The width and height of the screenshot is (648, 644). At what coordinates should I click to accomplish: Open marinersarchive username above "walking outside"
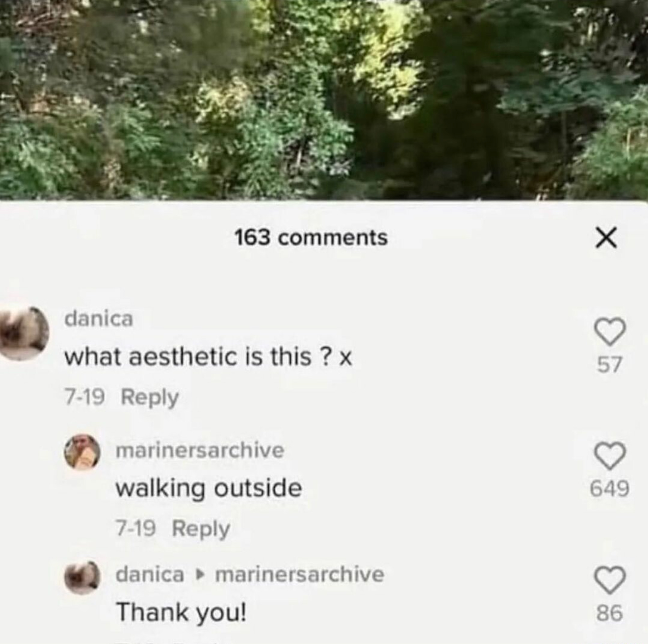pos(200,450)
